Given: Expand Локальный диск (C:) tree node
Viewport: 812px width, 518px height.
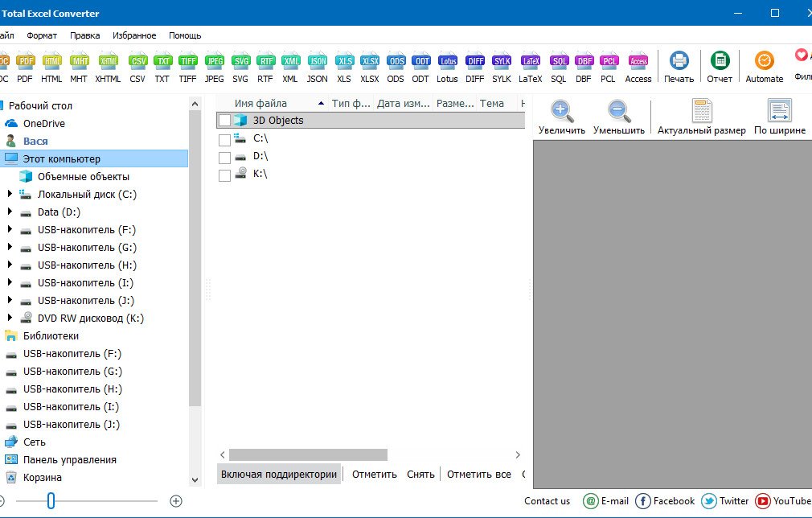Looking at the screenshot, I should point(10,194).
